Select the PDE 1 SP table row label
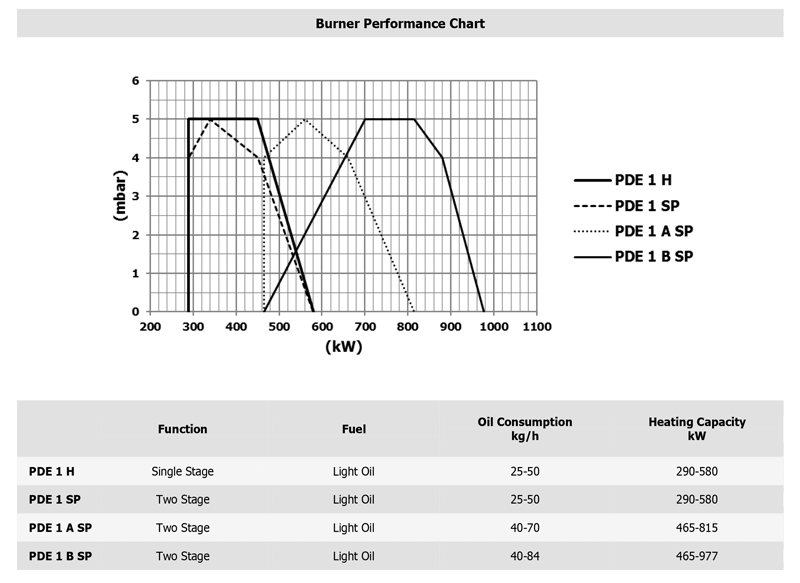The image size is (800, 583). pyautogui.click(x=54, y=500)
